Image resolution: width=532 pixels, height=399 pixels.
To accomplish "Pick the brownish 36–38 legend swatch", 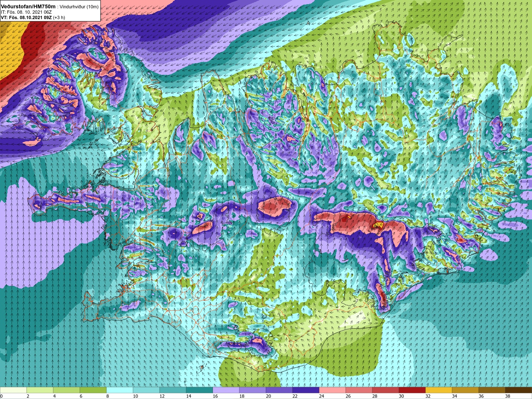I will click(492, 390).
